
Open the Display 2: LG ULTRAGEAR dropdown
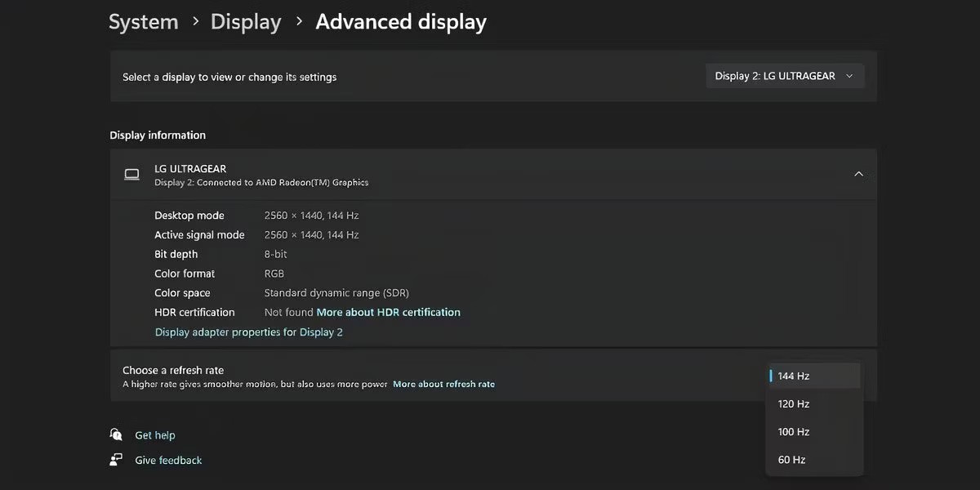tap(785, 76)
